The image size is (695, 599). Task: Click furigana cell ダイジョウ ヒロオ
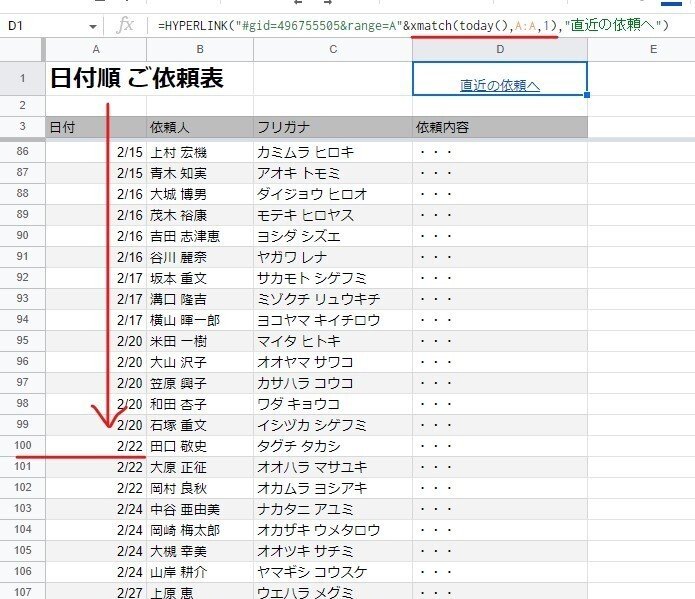[x=333, y=194]
